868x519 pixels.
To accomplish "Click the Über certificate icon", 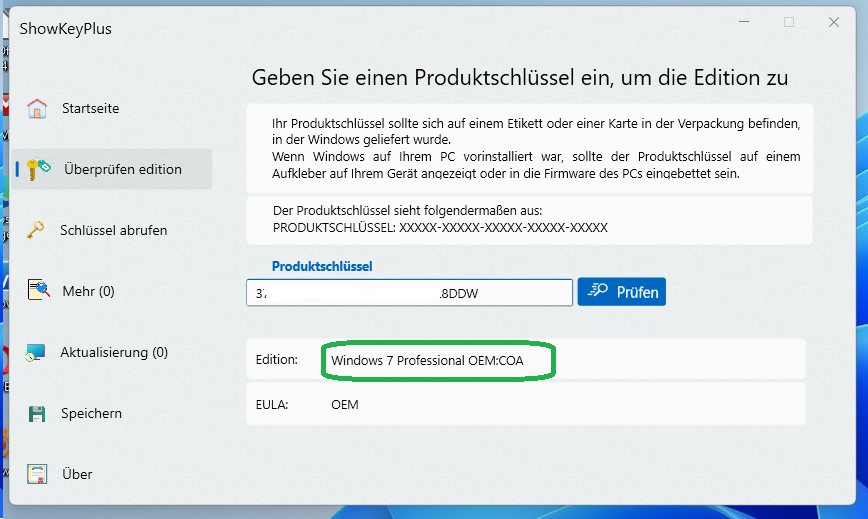I will [x=37, y=474].
